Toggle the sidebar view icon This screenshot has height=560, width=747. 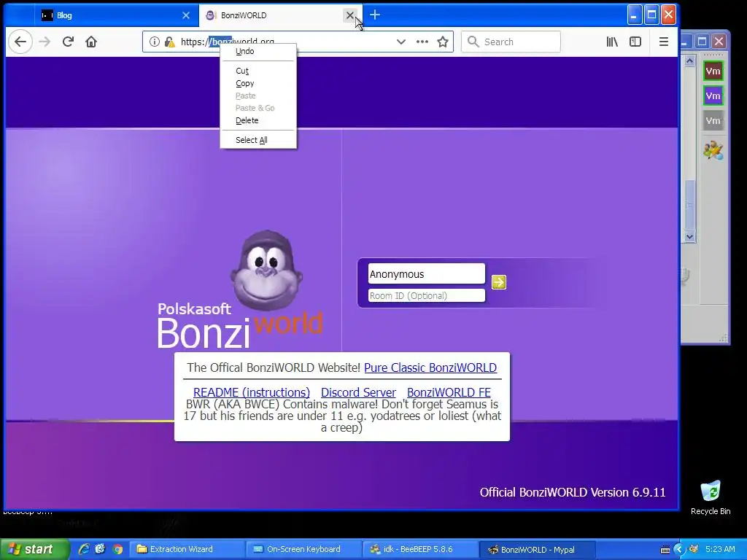pyautogui.click(x=635, y=42)
